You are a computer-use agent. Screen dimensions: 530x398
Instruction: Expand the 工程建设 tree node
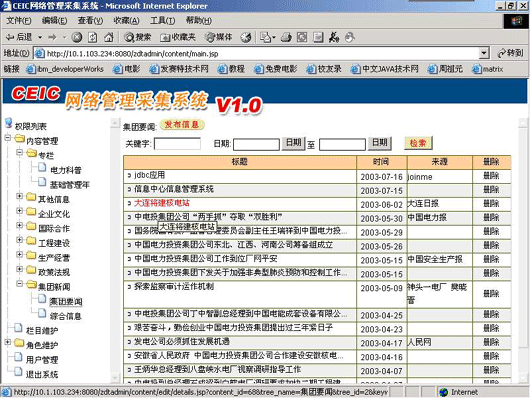(20, 240)
